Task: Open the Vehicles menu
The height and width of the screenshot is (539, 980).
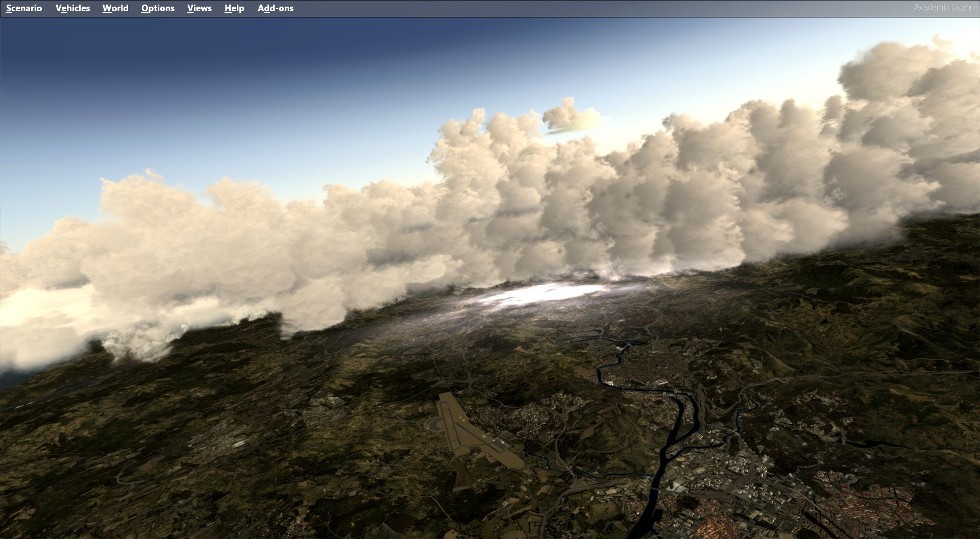Action: click(x=72, y=8)
